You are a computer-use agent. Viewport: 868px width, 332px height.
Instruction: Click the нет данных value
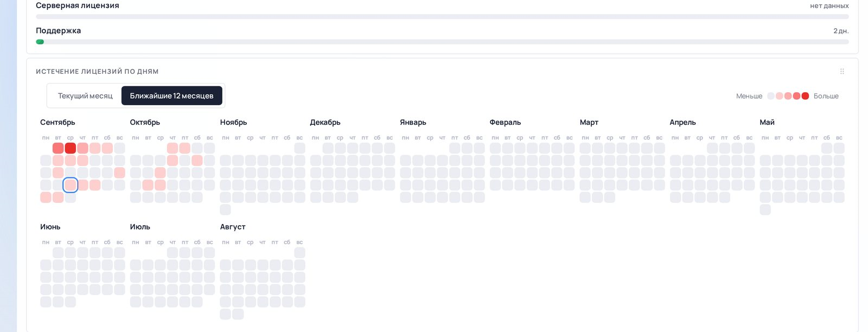(x=829, y=6)
